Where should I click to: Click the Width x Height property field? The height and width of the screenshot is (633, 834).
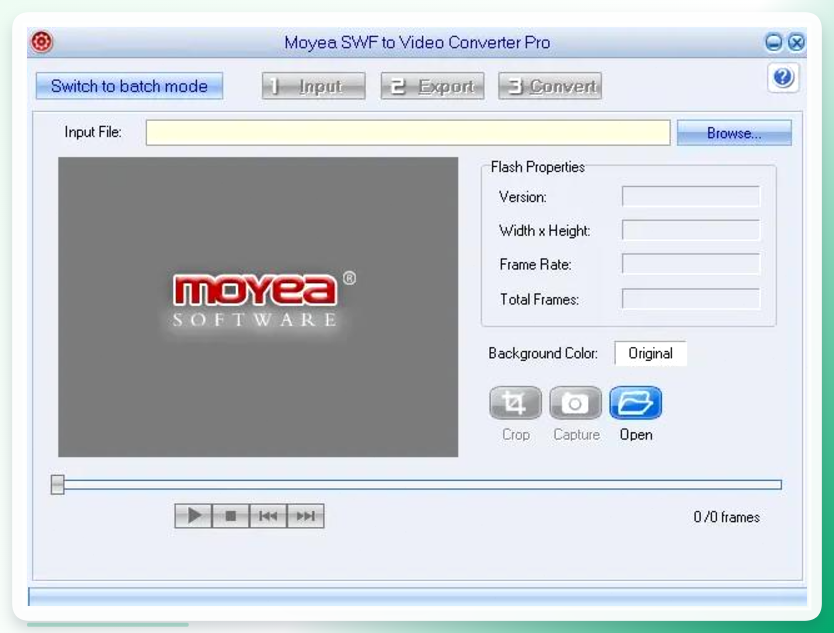point(691,230)
